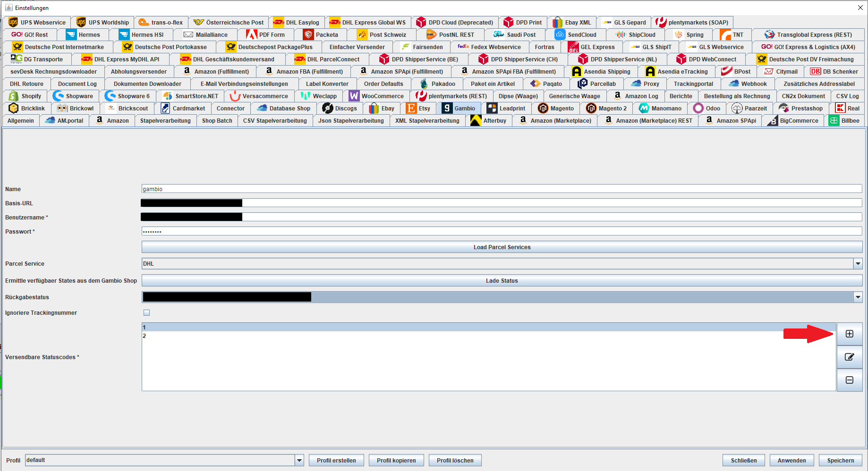
Task: Click the add status code plus icon
Action: [849, 334]
